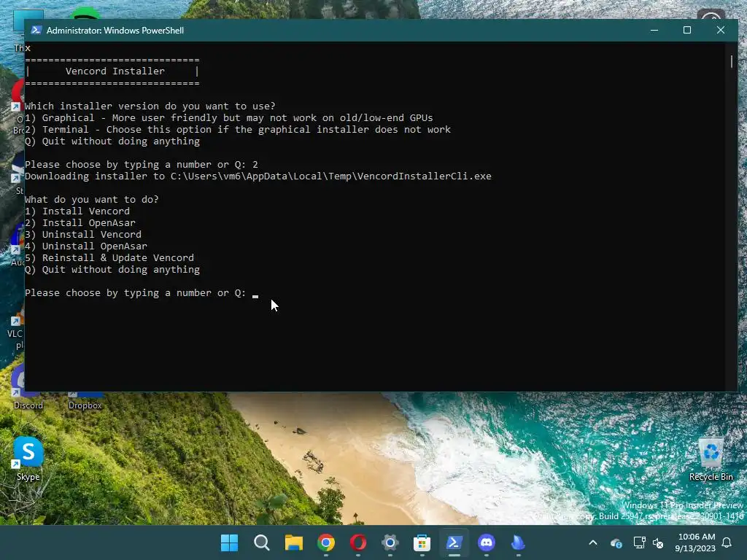This screenshot has width=747, height=560.
Task: Launch Google Chrome from taskbar
Action: (326, 542)
